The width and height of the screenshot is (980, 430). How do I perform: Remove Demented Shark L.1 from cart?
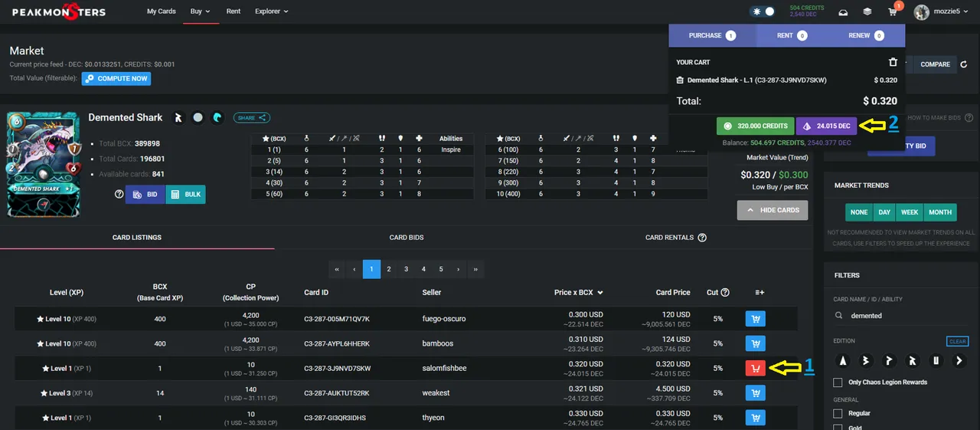680,80
